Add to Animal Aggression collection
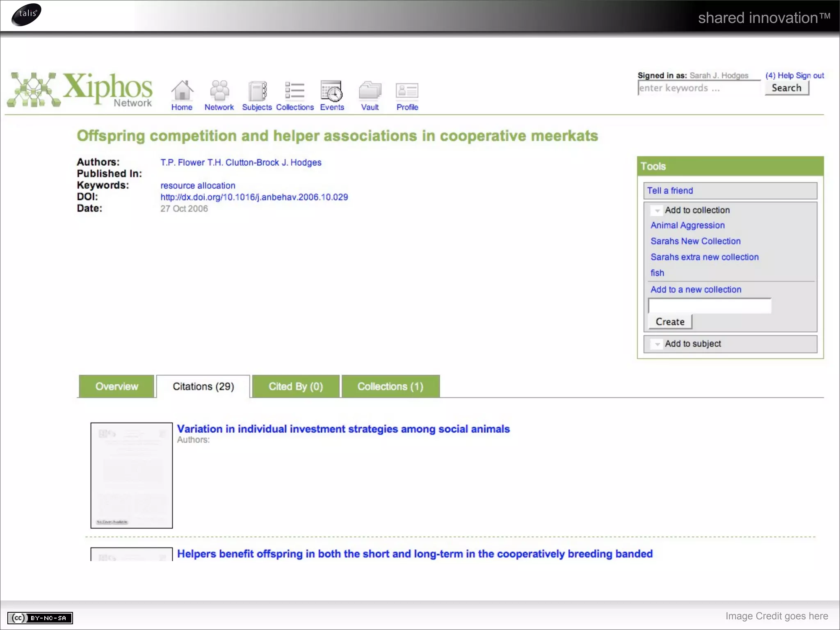 (687, 225)
